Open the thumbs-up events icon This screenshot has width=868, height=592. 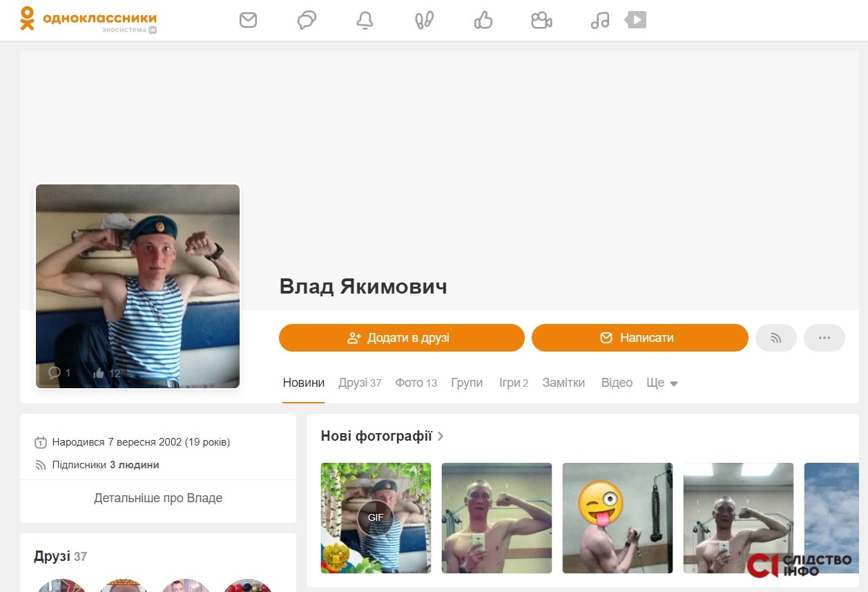coord(483,21)
